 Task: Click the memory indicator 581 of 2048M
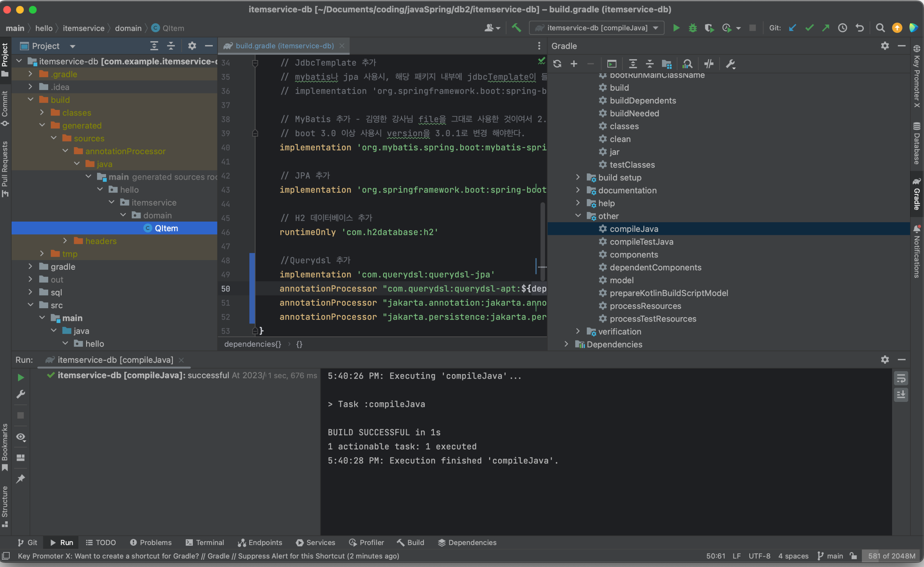tap(891, 556)
